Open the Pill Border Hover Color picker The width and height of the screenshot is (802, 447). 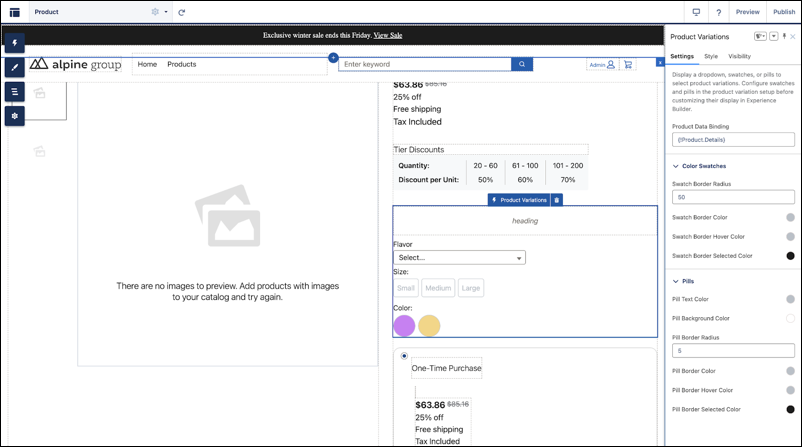coord(790,390)
